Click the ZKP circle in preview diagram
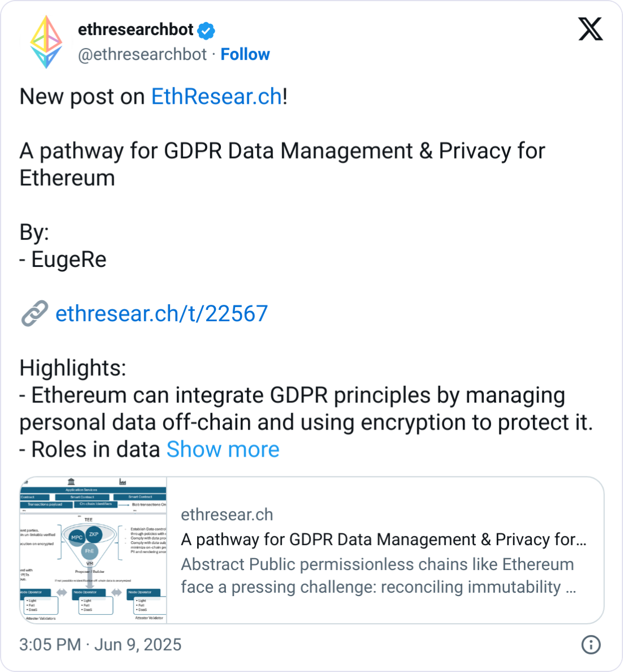623x672 pixels. click(x=94, y=534)
